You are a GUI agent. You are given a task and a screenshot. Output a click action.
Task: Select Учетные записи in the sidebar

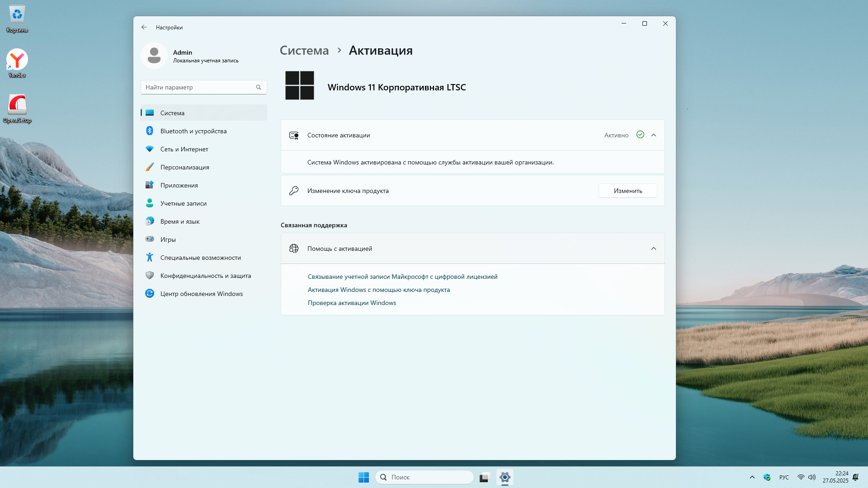[x=183, y=203]
